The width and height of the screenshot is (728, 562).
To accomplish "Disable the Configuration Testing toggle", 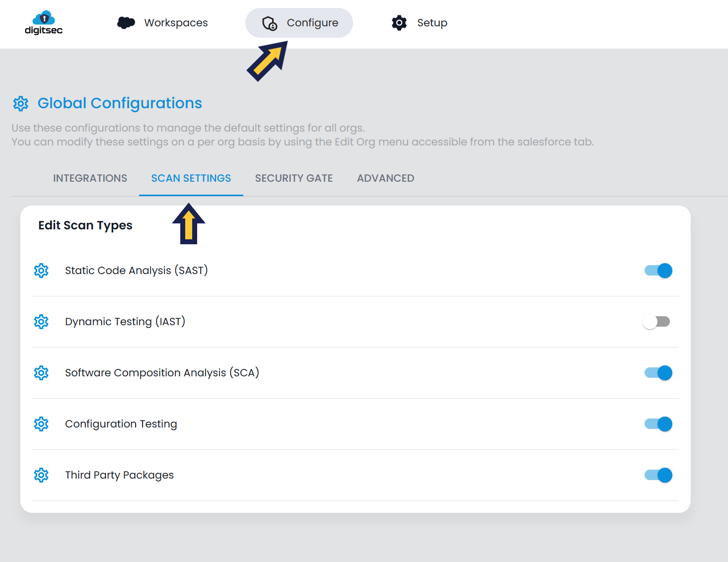I will [658, 424].
